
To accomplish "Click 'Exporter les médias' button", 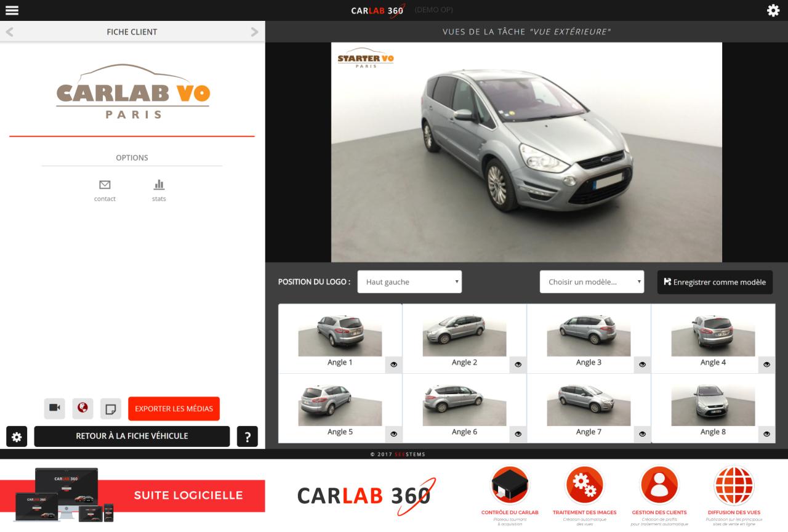I will [174, 408].
